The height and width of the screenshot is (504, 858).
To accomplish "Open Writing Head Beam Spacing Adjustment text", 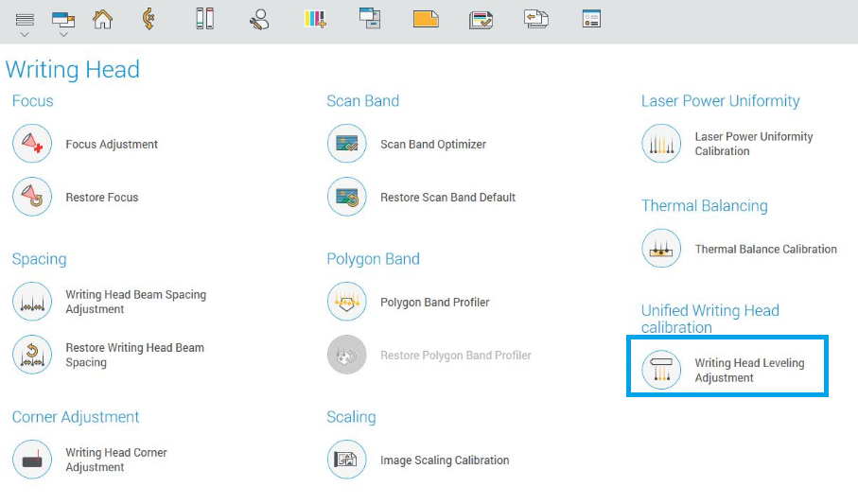I will (x=135, y=302).
